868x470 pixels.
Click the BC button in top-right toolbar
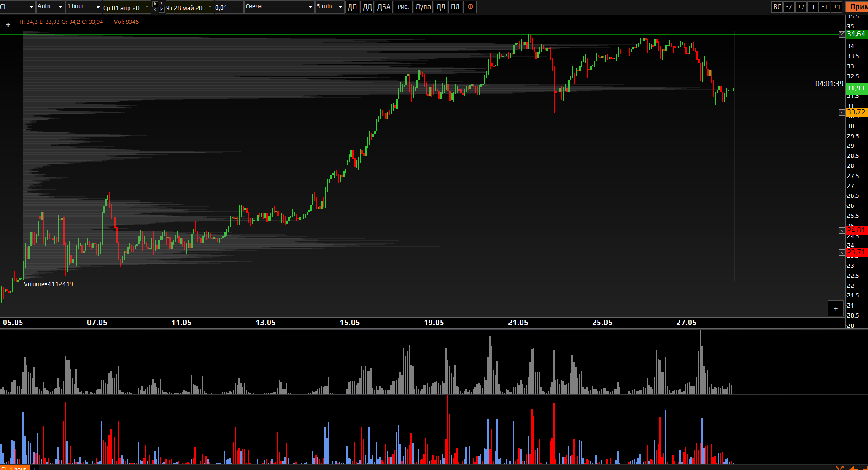[x=777, y=7]
